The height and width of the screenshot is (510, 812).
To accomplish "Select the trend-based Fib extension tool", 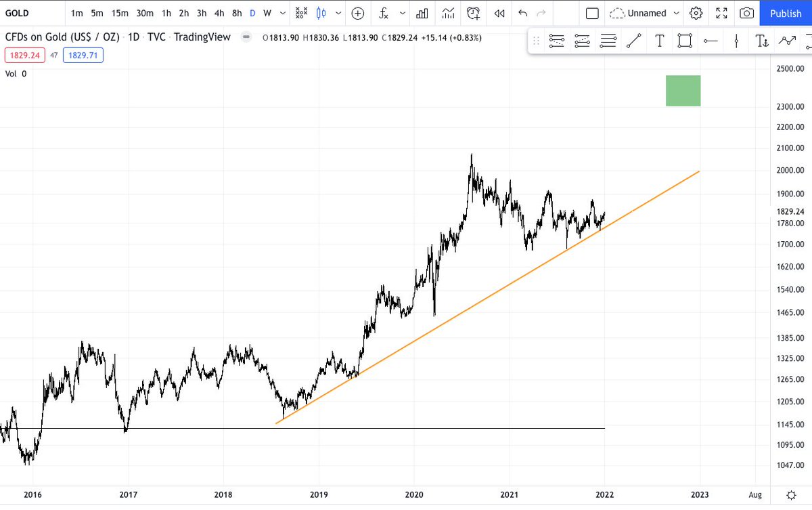I will tap(583, 41).
